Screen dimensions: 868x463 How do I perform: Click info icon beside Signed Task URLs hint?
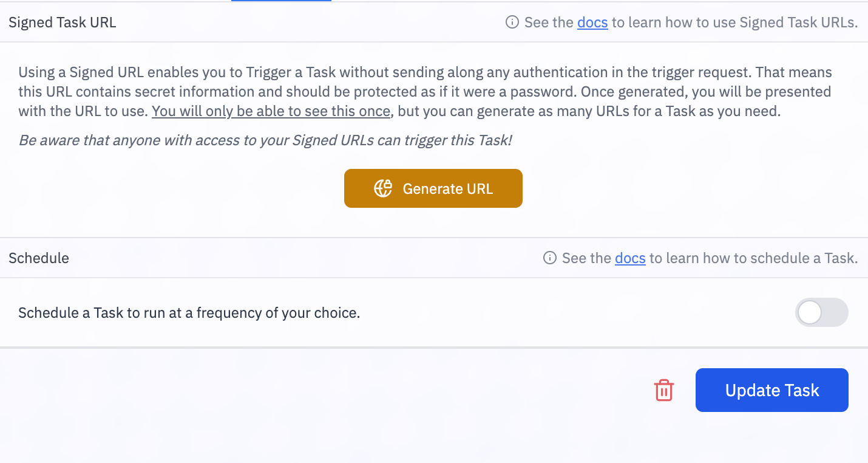tap(512, 22)
